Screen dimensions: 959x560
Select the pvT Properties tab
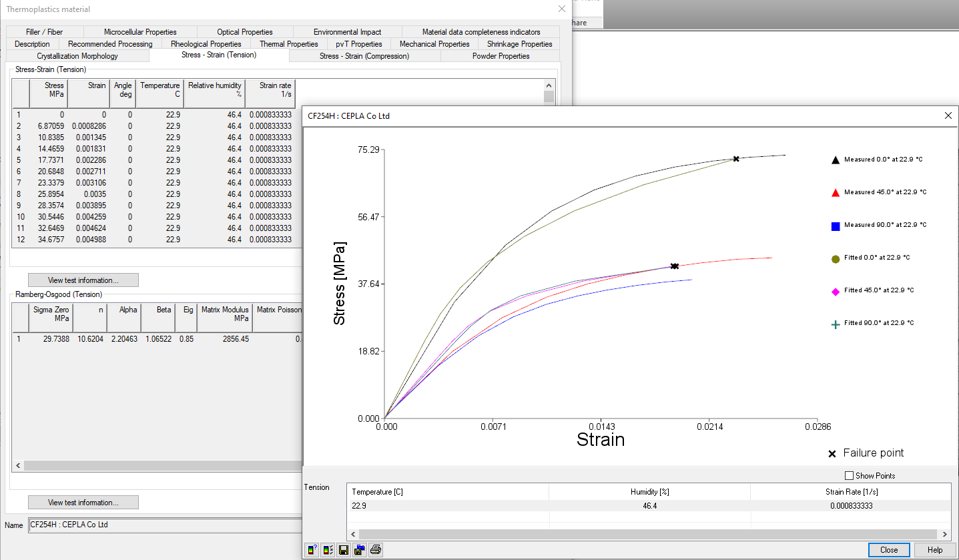point(359,44)
